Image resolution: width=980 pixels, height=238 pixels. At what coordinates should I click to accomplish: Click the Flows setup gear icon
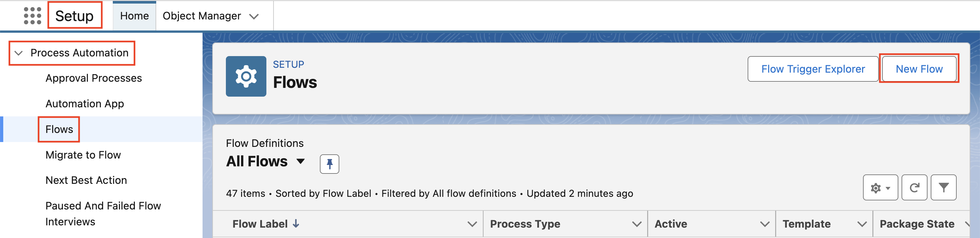pos(246,76)
